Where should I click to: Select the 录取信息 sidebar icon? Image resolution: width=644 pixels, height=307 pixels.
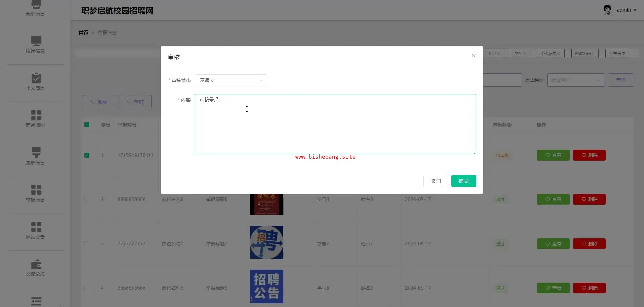point(36,152)
